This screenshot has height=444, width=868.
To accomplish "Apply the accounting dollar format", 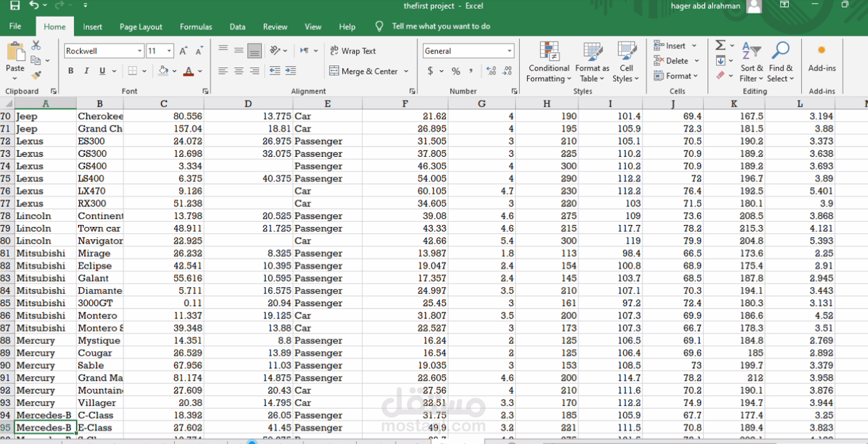I will coord(430,71).
